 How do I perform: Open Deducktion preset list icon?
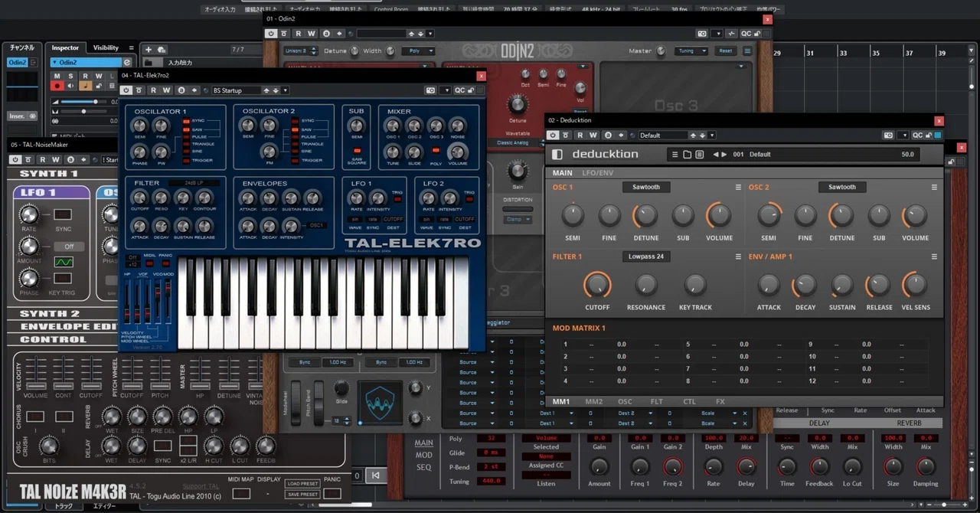tap(699, 155)
